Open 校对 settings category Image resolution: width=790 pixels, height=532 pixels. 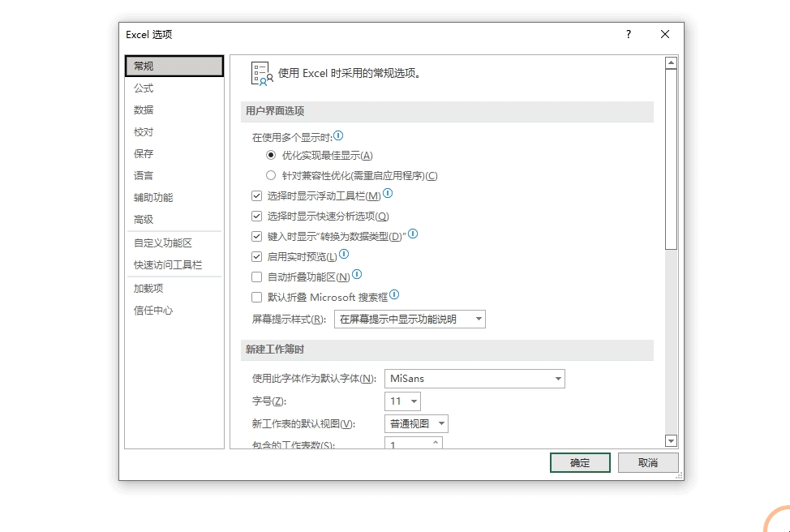174,132
